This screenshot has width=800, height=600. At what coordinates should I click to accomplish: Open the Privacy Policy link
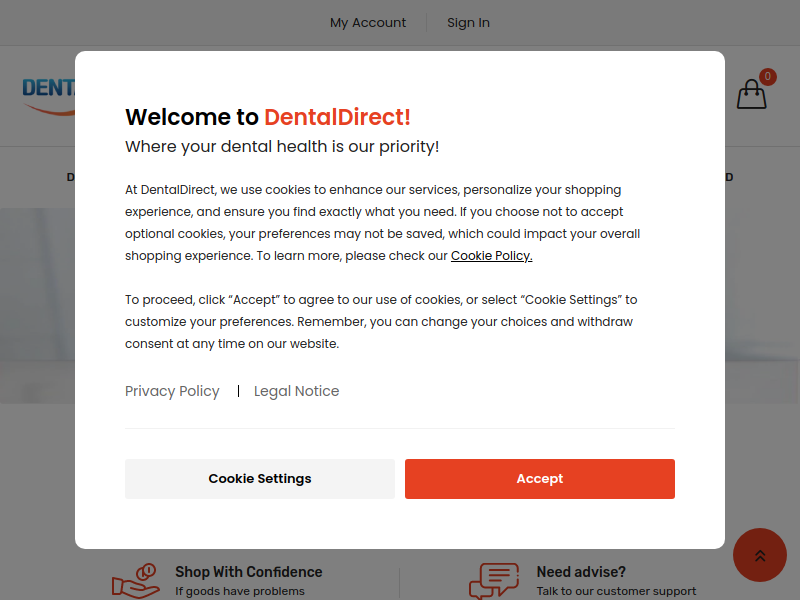point(172,391)
